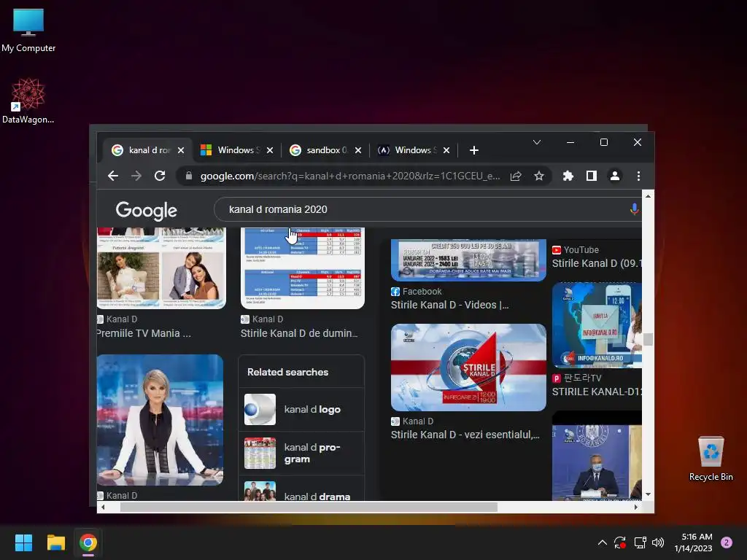Open 'Stirile Kanal D - vezi esentialul' link

coord(465,435)
